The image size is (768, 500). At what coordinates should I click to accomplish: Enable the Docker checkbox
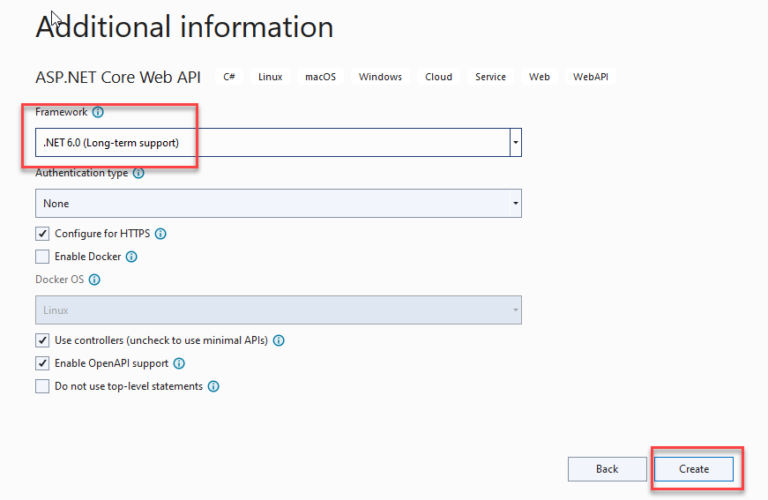coord(43,257)
